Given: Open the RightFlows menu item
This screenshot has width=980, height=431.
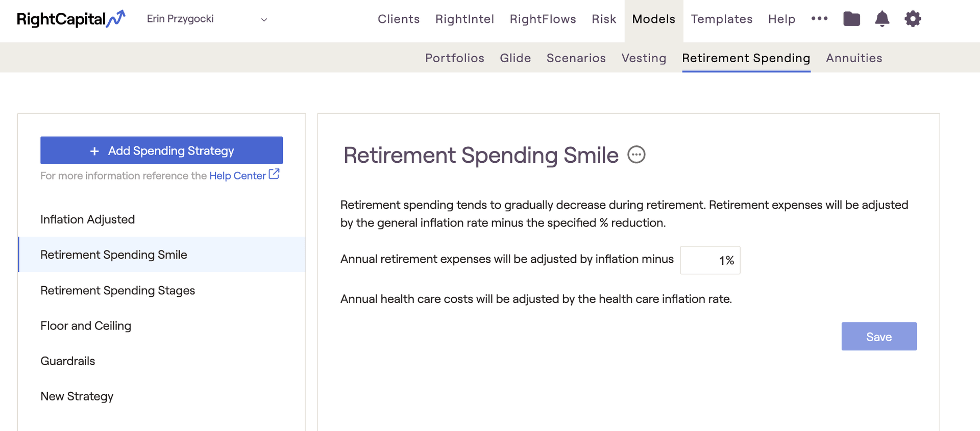Looking at the screenshot, I should [x=543, y=19].
